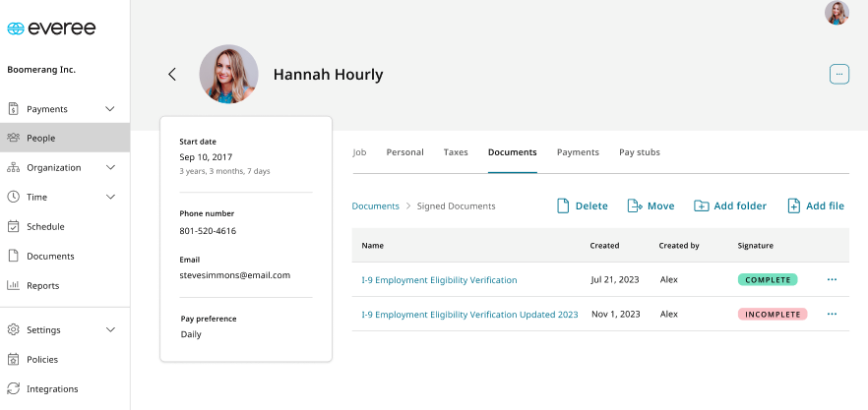Expand the Settings sidebar menu
Viewport: 868px width, 410px height.
click(x=110, y=330)
